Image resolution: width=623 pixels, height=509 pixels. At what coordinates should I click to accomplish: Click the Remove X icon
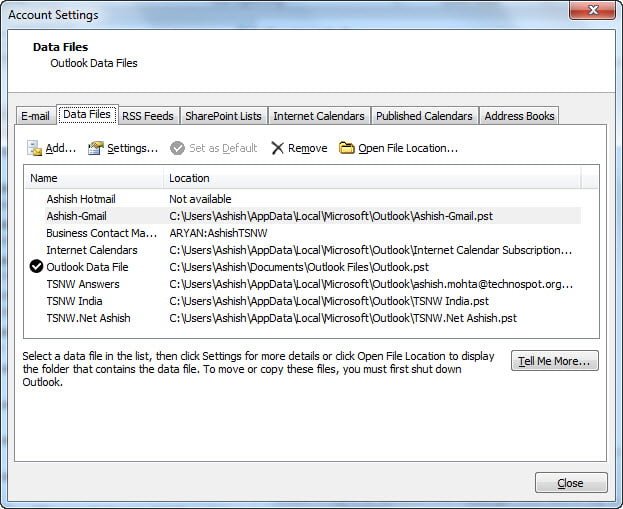(x=277, y=148)
